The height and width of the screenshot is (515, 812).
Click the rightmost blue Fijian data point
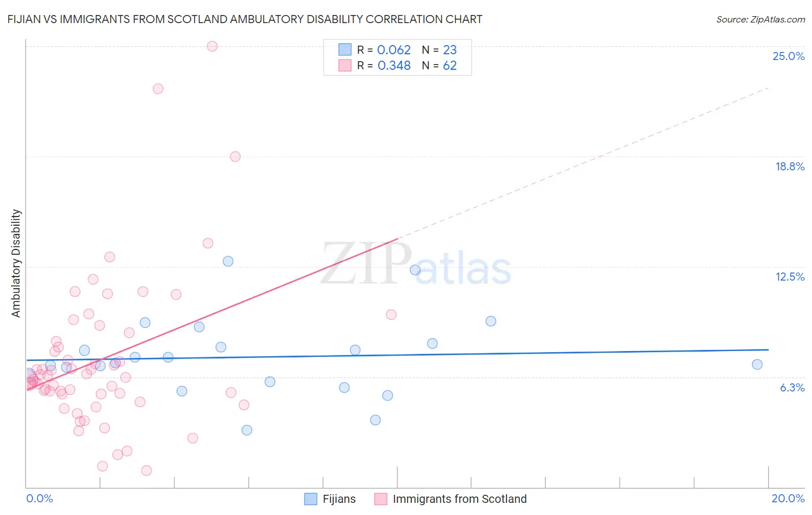coord(757,364)
